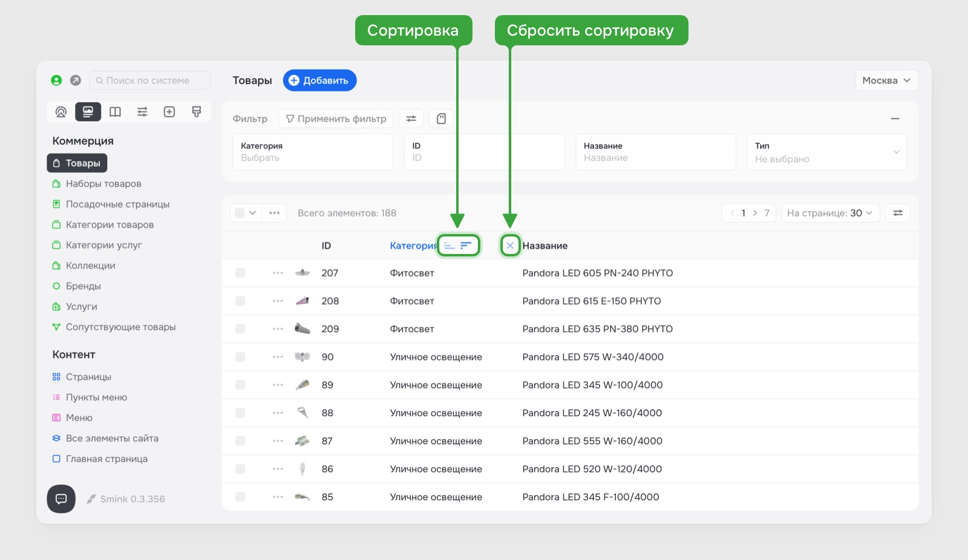Screen dimensions: 968x560
Task: Click the ascending sort icon by Категория
Action: coord(449,246)
